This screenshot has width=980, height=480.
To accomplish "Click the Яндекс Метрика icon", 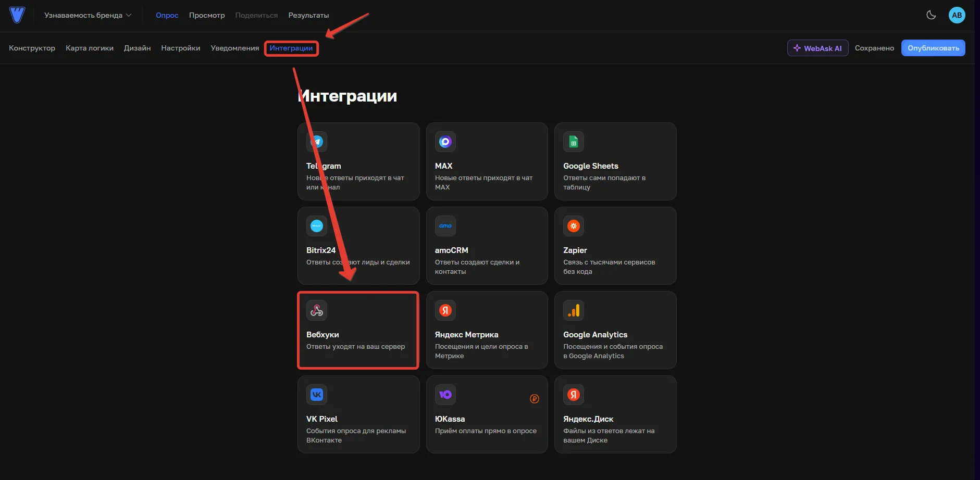I will coord(445,310).
